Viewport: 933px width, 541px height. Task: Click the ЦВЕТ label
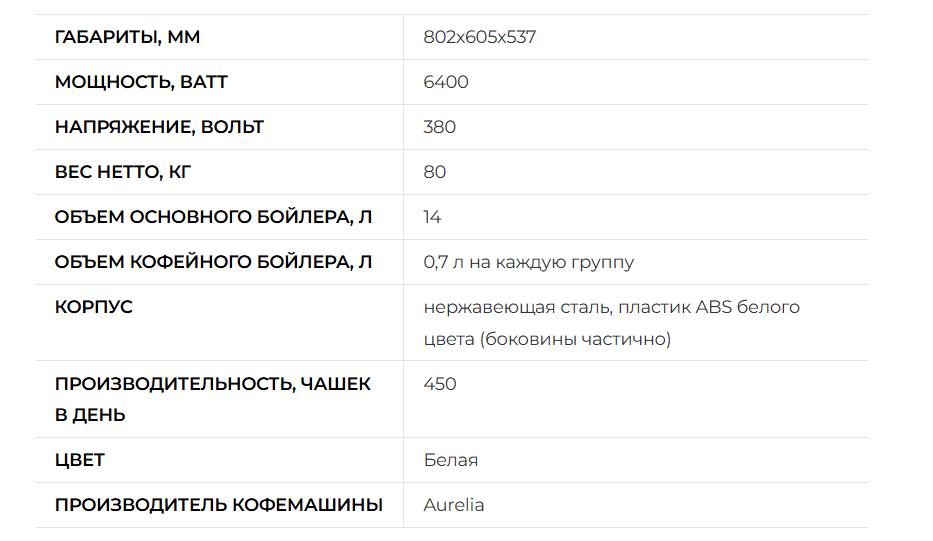(x=80, y=460)
